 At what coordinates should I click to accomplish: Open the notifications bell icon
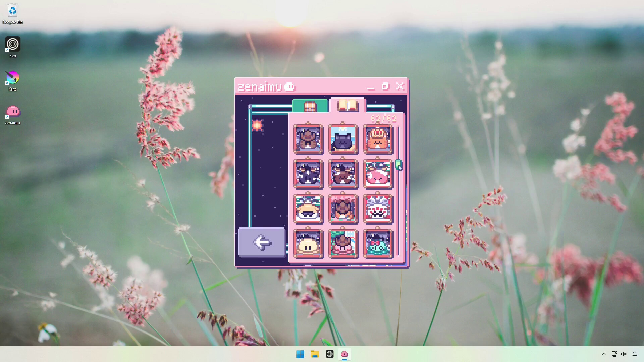pyautogui.click(x=635, y=354)
